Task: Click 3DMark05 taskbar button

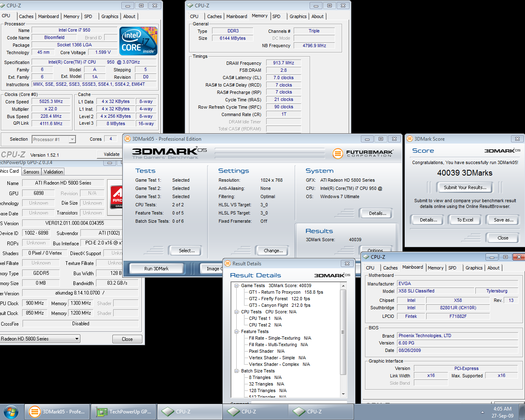Action: pyautogui.click(x=57, y=412)
